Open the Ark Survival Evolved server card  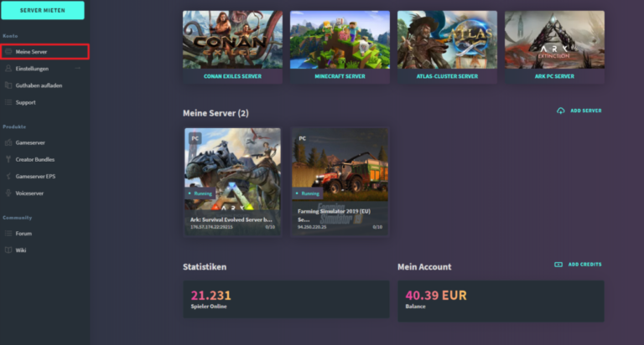coord(232,182)
